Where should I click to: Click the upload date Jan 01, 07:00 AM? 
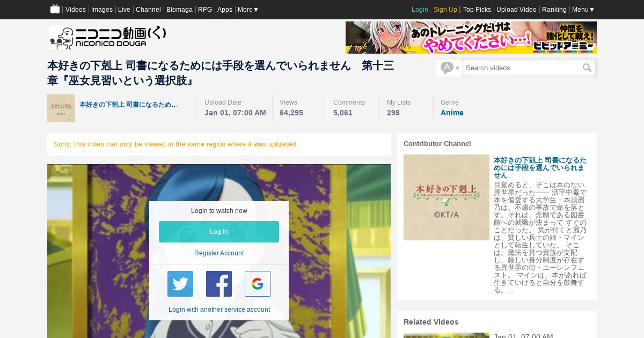235,113
